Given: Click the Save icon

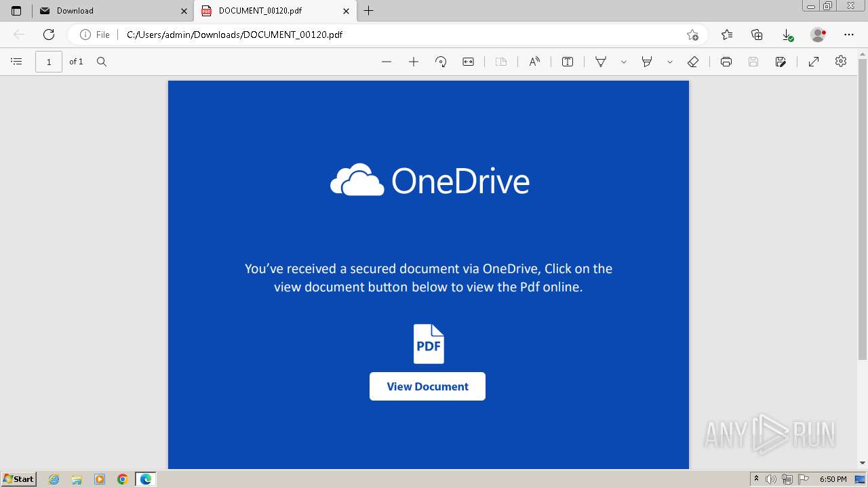Looking at the screenshot, I should pos(753,62).
